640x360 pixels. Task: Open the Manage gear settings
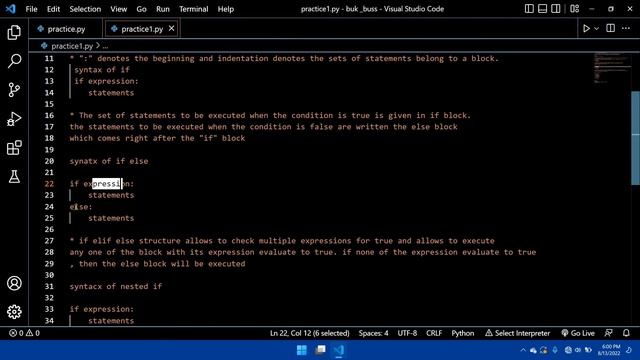point(14,312)
